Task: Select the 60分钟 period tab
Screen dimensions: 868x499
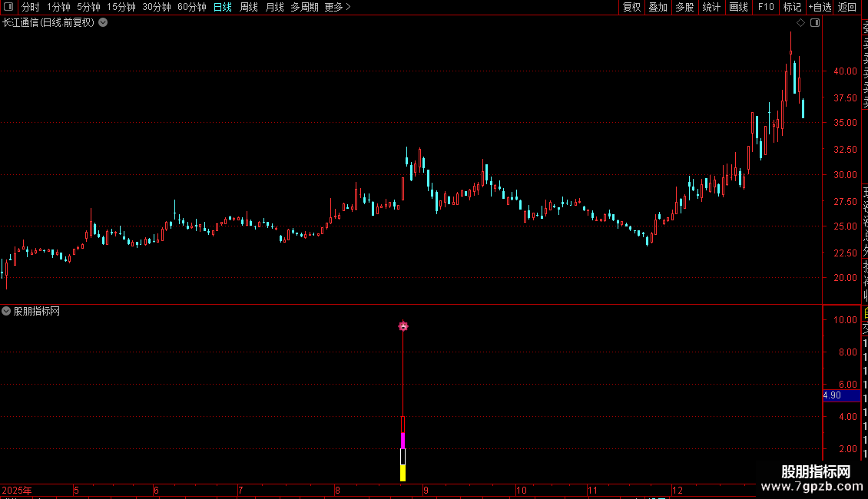Action: pyautogui.click(x=191, y=7)
